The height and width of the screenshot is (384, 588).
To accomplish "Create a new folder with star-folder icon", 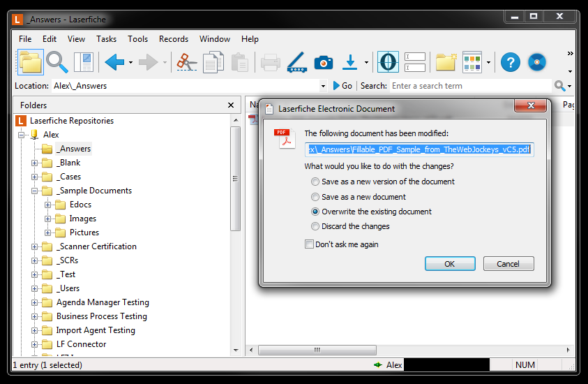I will [446, 62].
